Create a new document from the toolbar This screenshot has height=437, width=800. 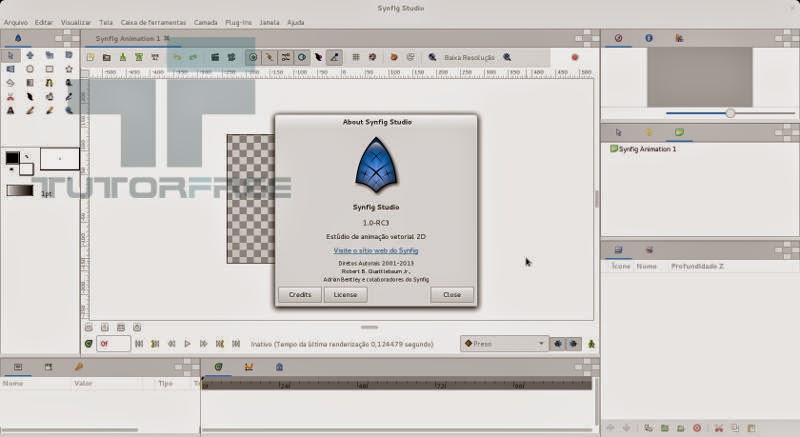(90, 57)
